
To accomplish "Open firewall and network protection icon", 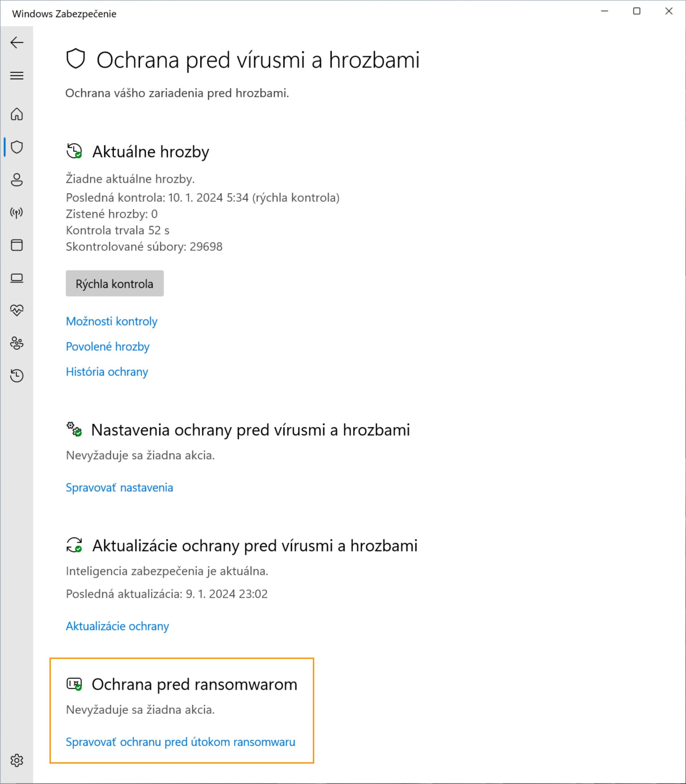I will (17, 212).
